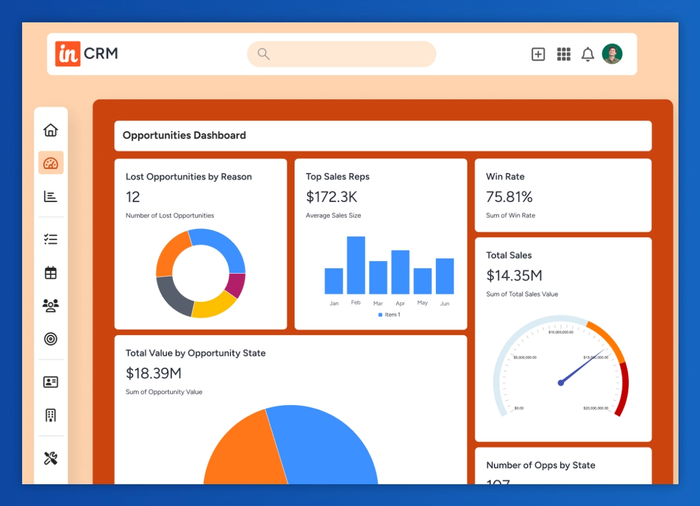The width and height of the screenshot is (700, 506).
Task: Open the contact card sidebar icon
Action: pos(50,382)
